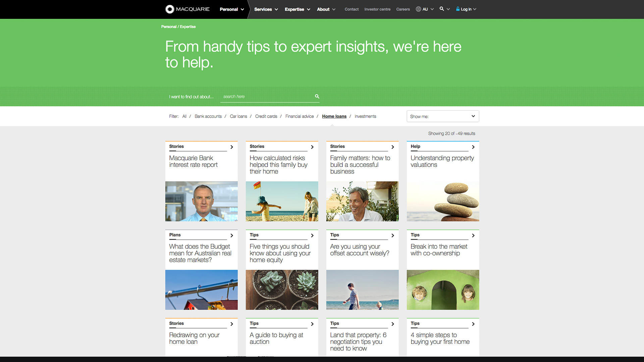The height and width of the screenshot is (362, 644).
Task: Open '4 simple steps to buying' title
Action: (440, 338)
